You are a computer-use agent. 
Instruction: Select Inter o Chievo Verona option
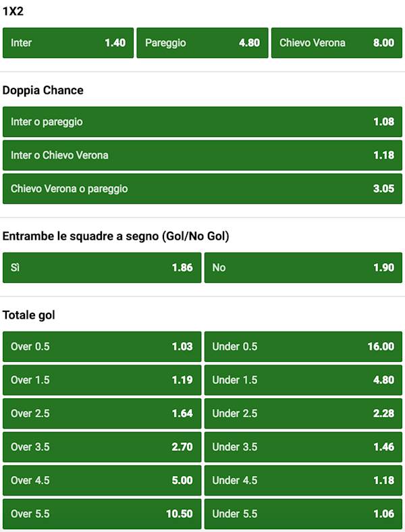tap(202, 155)
